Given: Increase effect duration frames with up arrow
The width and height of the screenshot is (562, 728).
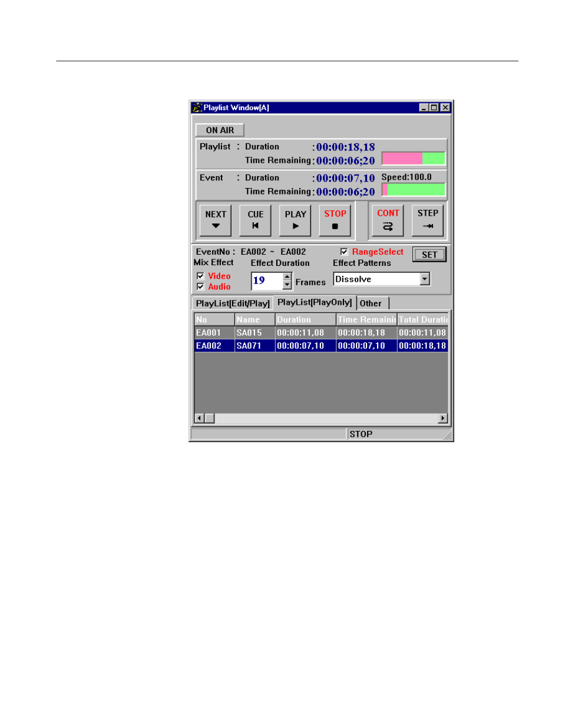Looking at the screenshot, I should 287,276.
